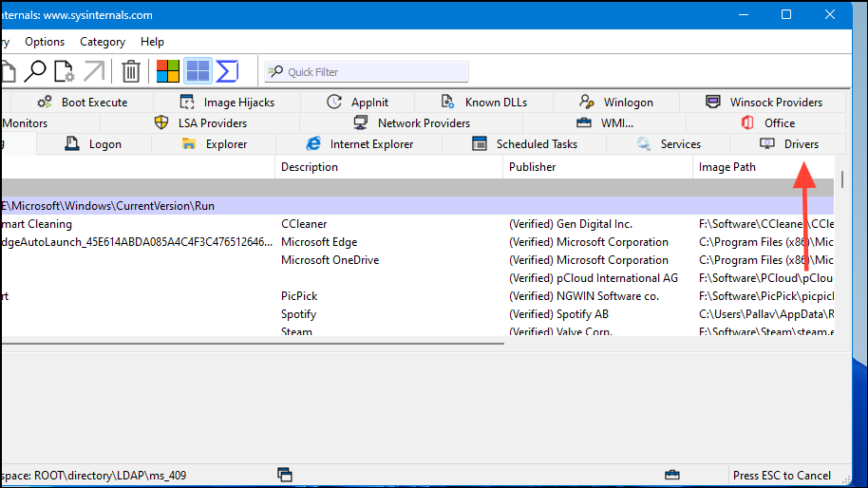The width and height of the screenshot is (868, 488).
Task: Click the F:\Software\PCloud image path cell
Action: (x=766, y=278)
